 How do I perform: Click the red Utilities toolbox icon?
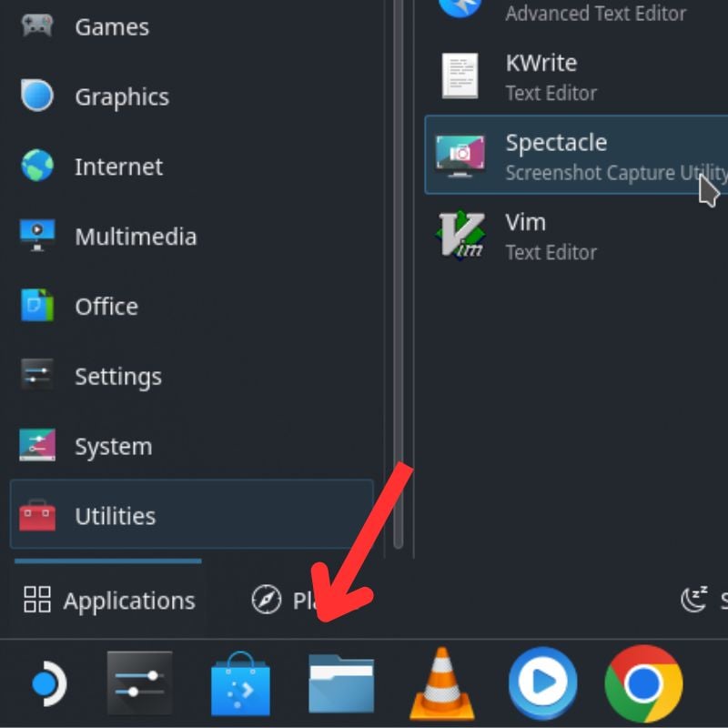37,515
